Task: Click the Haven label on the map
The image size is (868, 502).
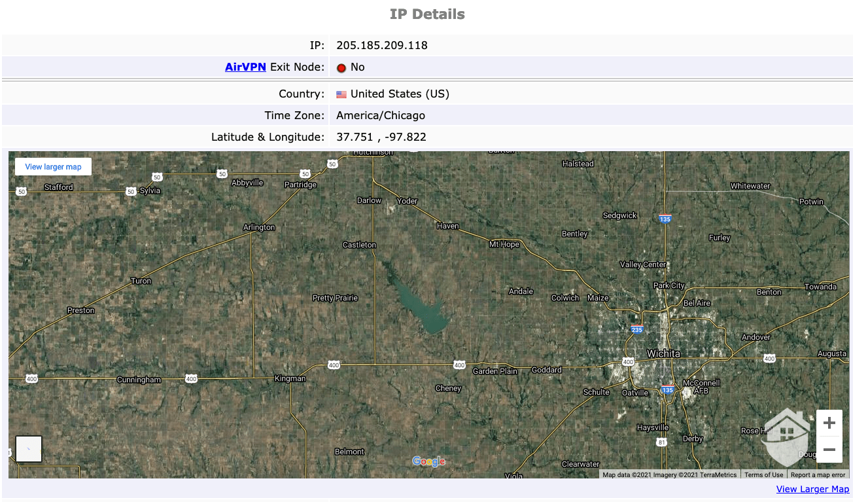Action: (447, 226)
